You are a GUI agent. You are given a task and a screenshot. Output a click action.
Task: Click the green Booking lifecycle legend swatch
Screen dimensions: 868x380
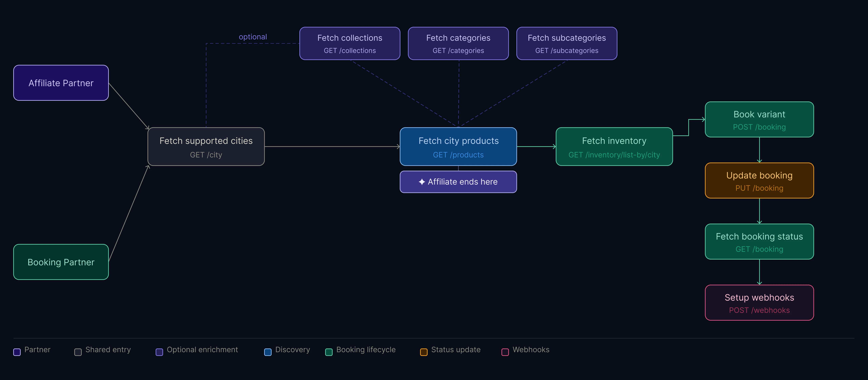(329, 352)
